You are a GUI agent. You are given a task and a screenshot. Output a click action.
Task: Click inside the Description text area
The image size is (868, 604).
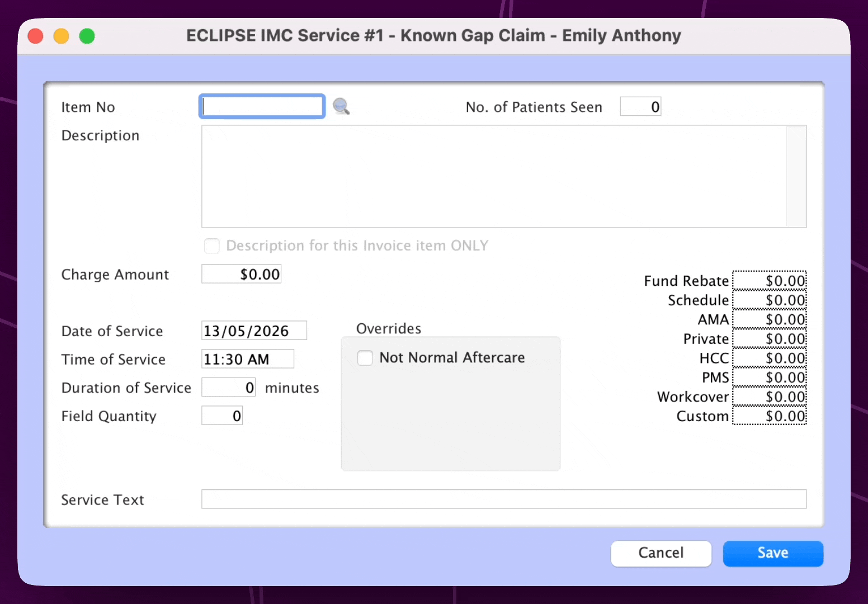(494, 176)
